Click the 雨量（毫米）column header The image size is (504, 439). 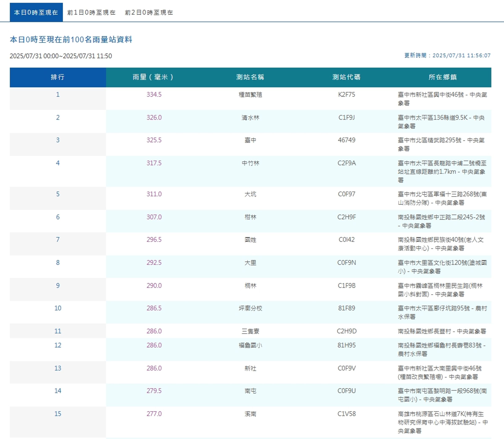(154, 77)
